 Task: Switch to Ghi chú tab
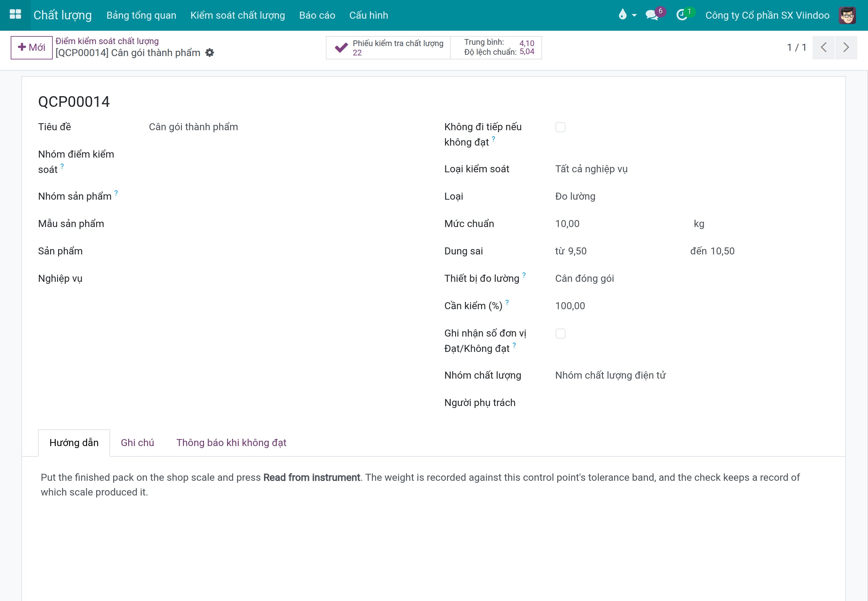(138, 443)
